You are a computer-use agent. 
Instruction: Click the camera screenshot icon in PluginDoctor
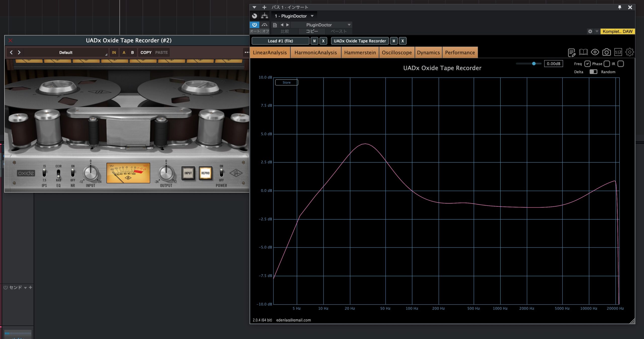pos(606,52)
